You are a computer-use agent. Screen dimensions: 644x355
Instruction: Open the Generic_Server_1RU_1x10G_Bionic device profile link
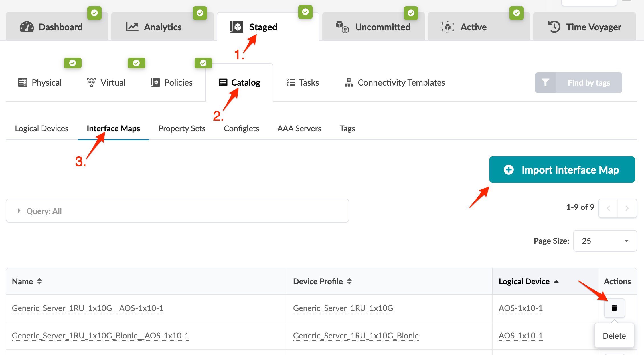356,336
